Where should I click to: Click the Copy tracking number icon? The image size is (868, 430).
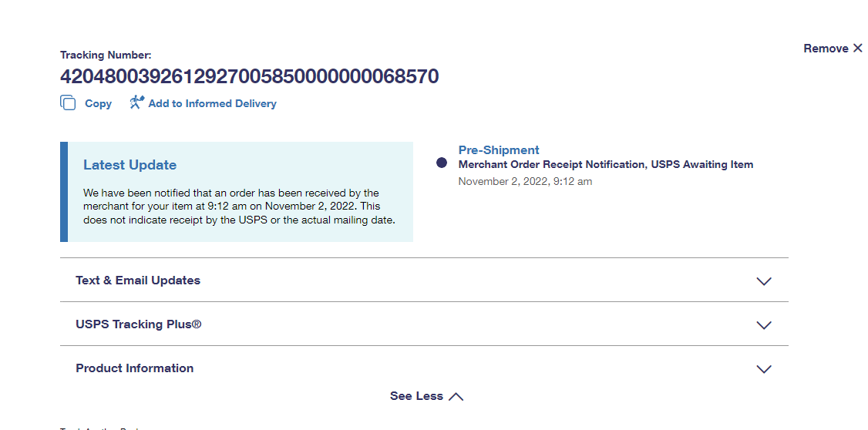(x=68, y=103)
